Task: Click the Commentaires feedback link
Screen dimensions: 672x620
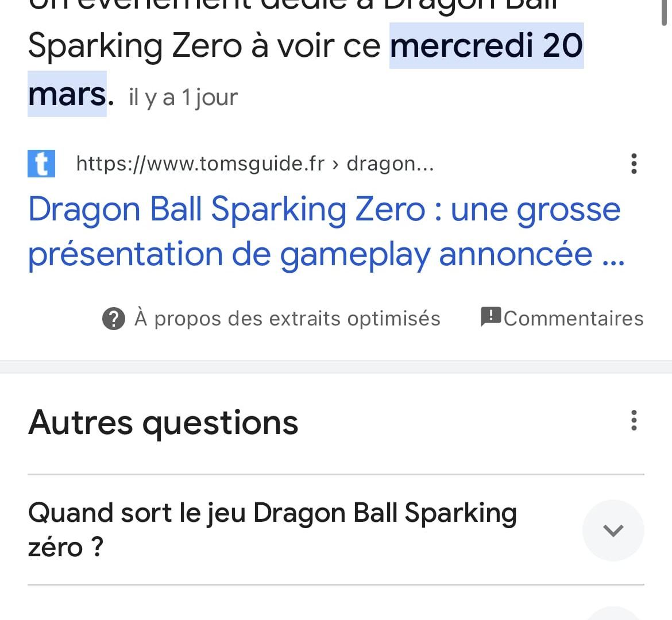Action: (573, 319)
